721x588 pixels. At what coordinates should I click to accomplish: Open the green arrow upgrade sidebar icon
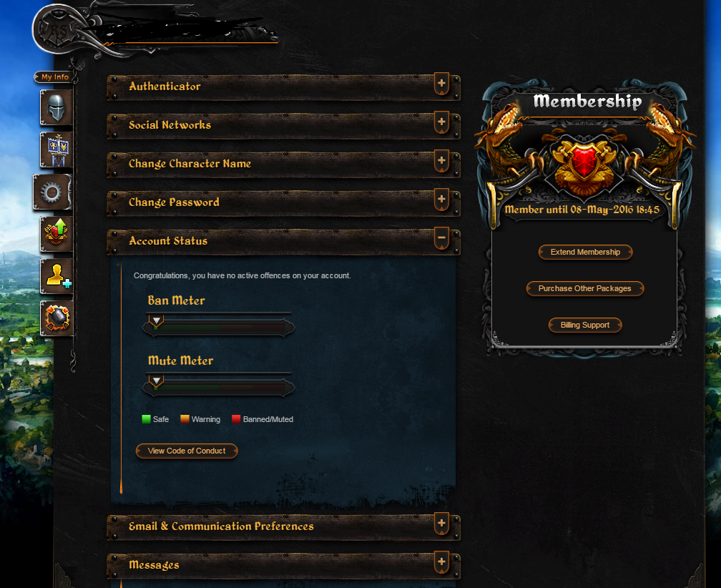pos(56,235)
